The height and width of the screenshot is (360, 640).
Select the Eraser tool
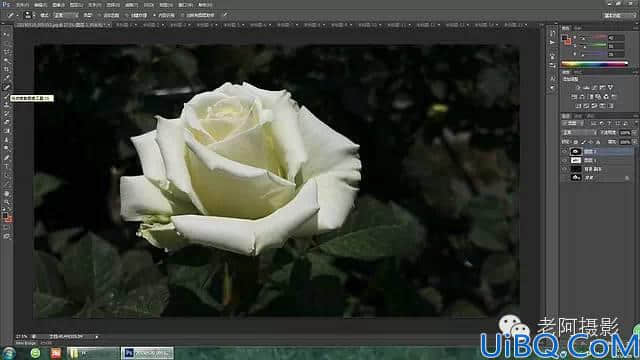pos(6,122)
